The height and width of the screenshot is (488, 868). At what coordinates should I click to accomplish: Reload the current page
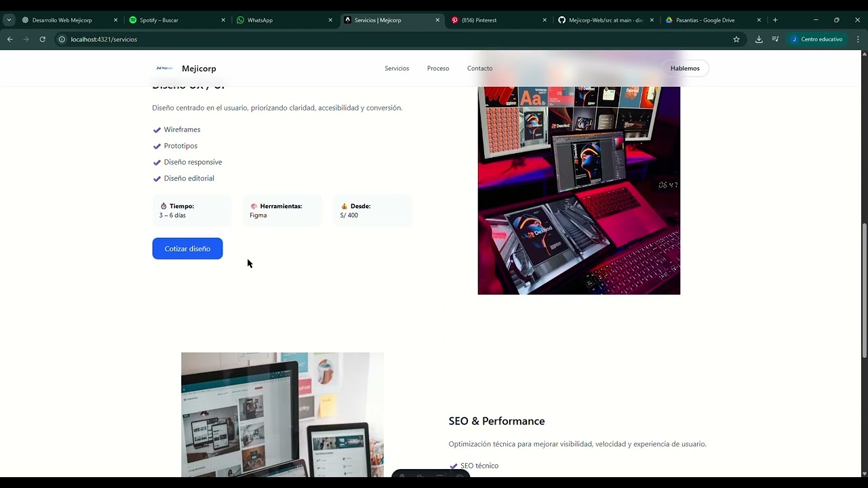coord(42,39)
